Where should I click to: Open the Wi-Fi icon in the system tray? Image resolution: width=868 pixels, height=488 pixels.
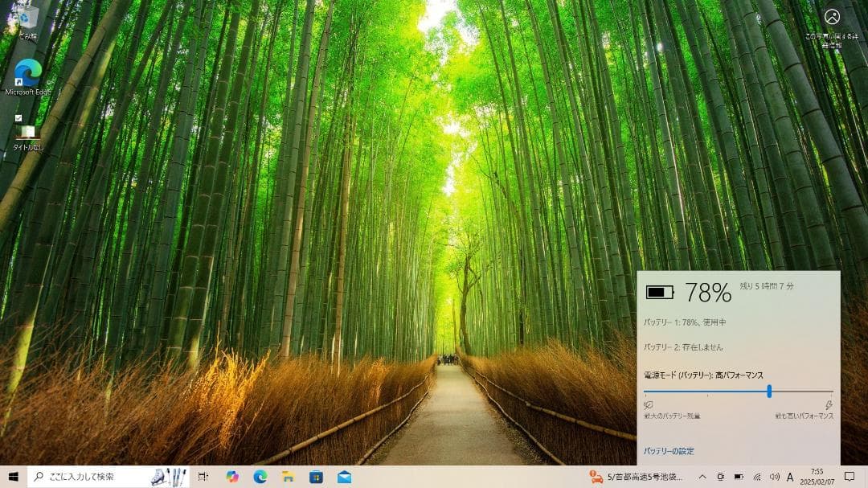pos(756,475)
